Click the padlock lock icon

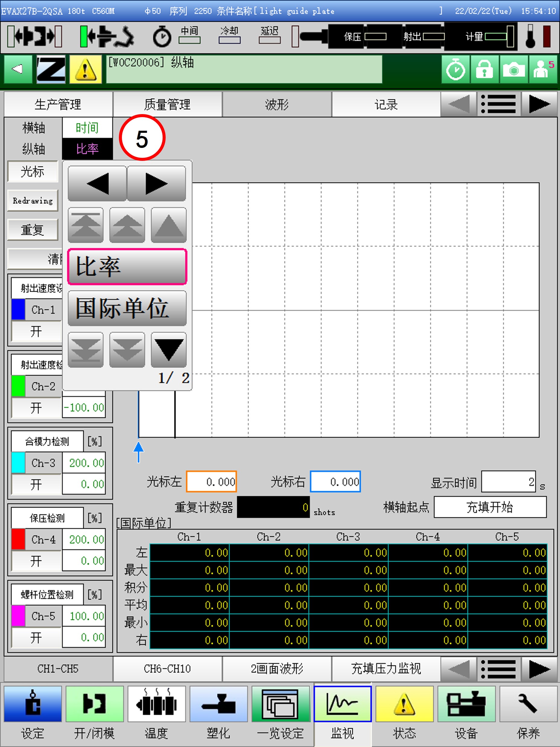pos(484,70)
